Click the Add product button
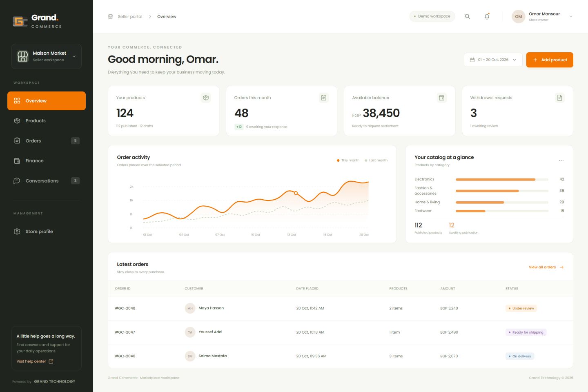 pyautogui.click(x=550, y=60)
